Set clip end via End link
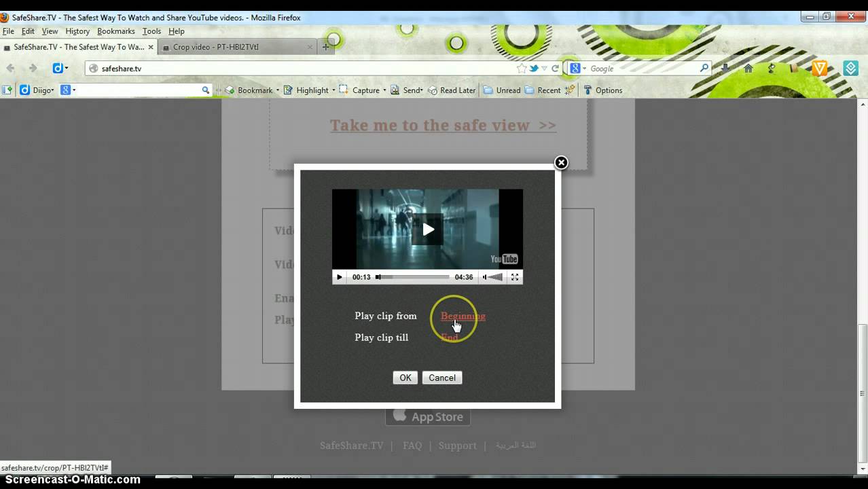 pos(450,338)
